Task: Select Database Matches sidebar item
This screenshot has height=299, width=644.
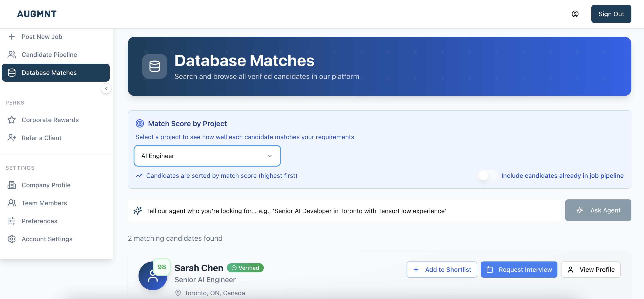Action: [x=56, y=73]
